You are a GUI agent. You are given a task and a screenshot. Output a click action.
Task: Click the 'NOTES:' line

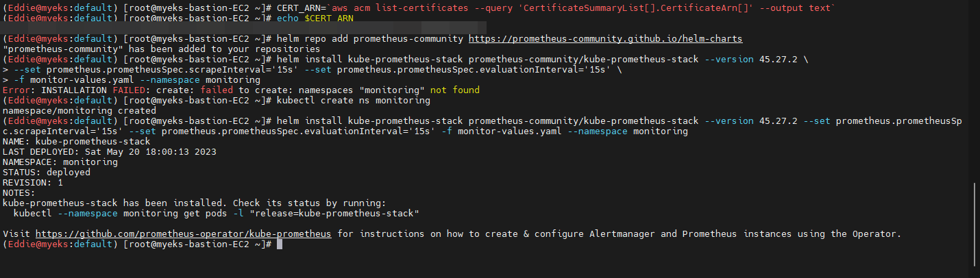coord(19,193)
